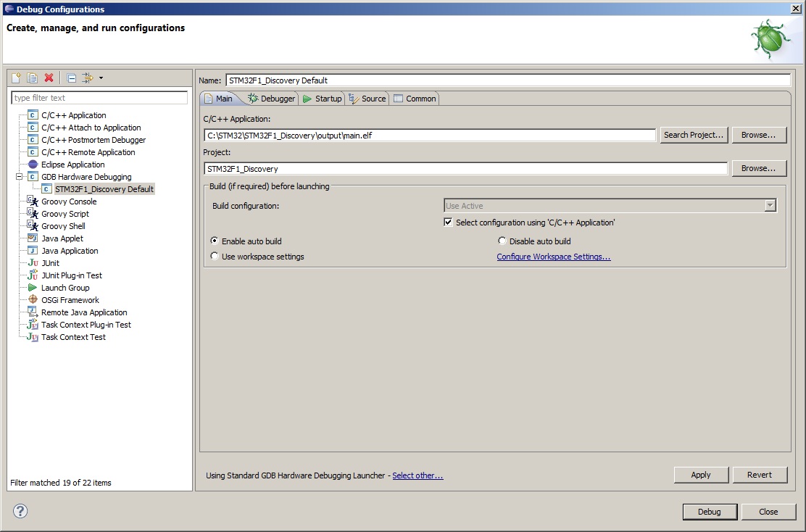Switch to the Source tab
Image resolution: width=806 pixels, height=532 pixels.
coord(367,99)
